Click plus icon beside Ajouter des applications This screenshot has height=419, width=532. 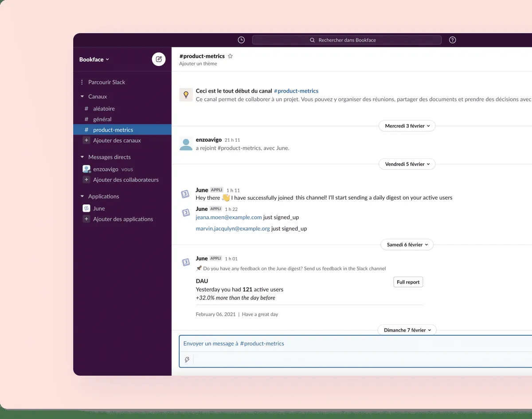tap(86, 219)
